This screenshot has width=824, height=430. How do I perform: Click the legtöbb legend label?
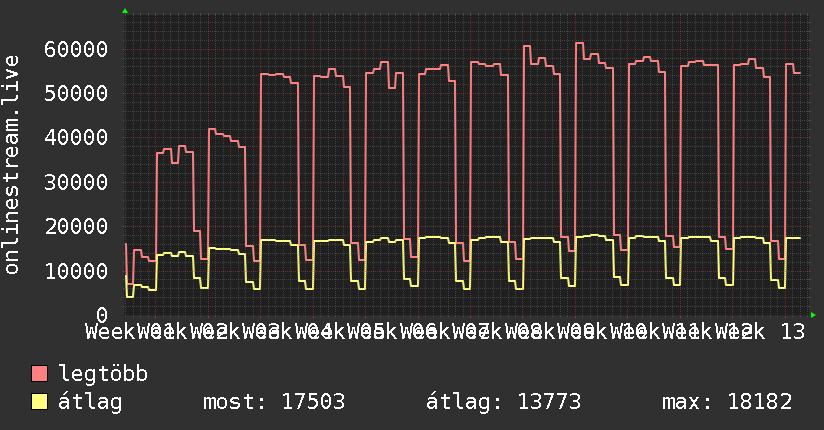[x=103, y=374]
